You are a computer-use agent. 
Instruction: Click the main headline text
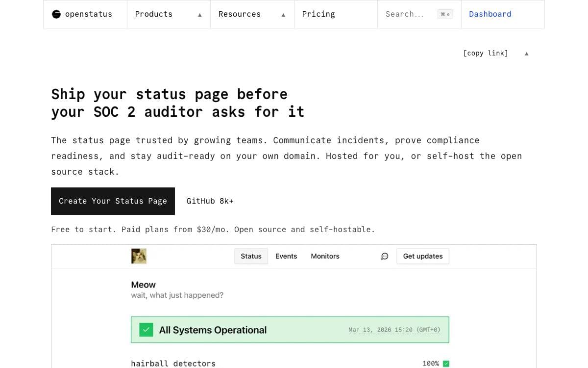177,103
